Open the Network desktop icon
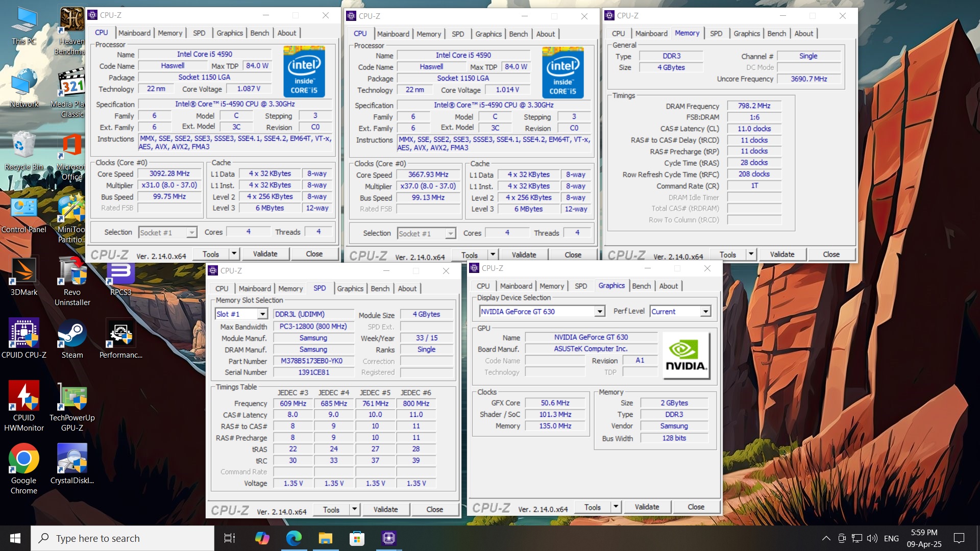The width and height of the screenshot is (980, 551). point(24,89)
